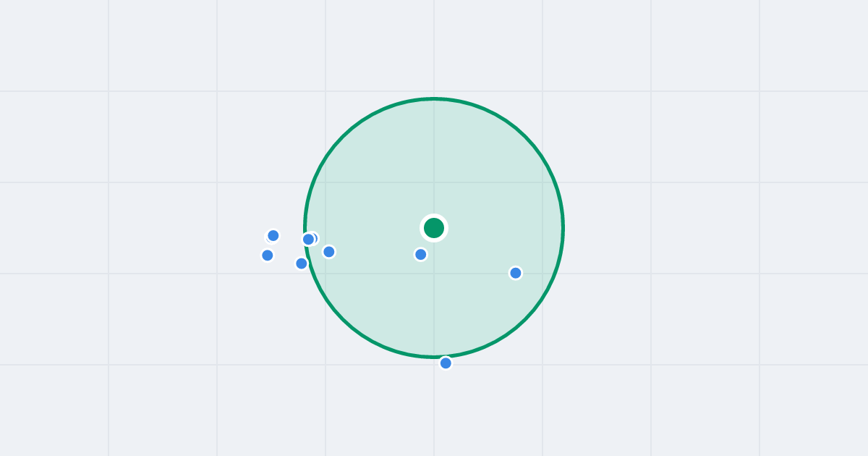This screenshot has height=456, width=868.
Task: Select the leftmost blue dot on the map
Action: 268,255
